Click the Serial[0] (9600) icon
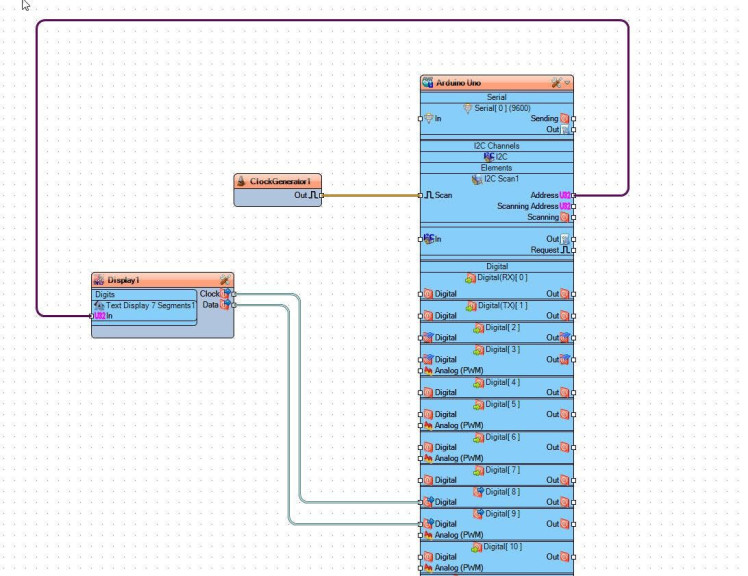The width and height of the screenshot is (748, 576). click(468, 108)
